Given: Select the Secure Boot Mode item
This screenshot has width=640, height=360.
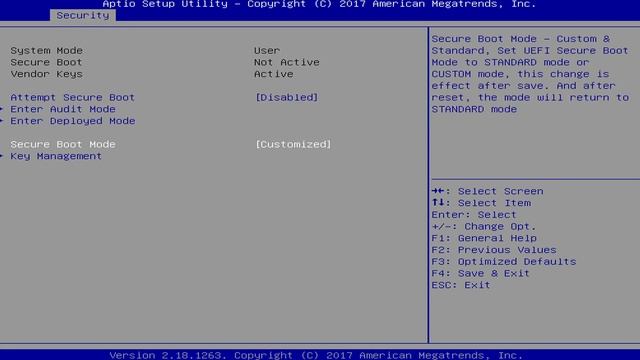Looking at the screenshot, I should (x=63, y=144).
